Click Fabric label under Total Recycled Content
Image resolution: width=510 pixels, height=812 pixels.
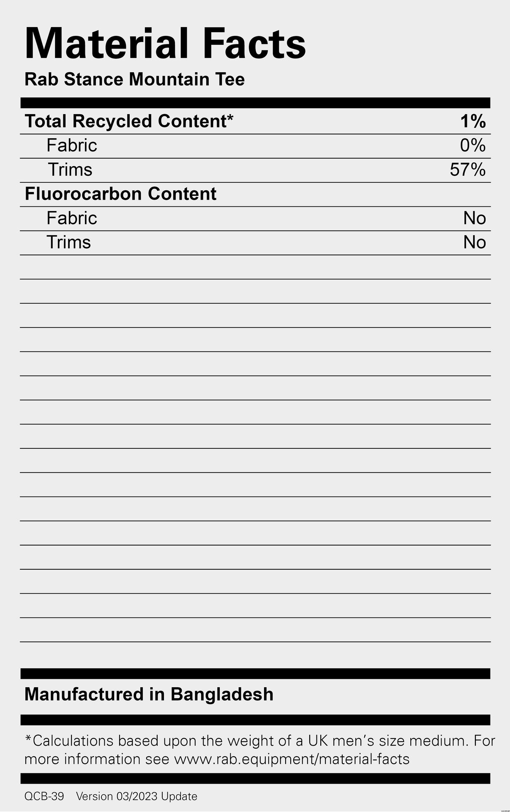pos(72,145)
